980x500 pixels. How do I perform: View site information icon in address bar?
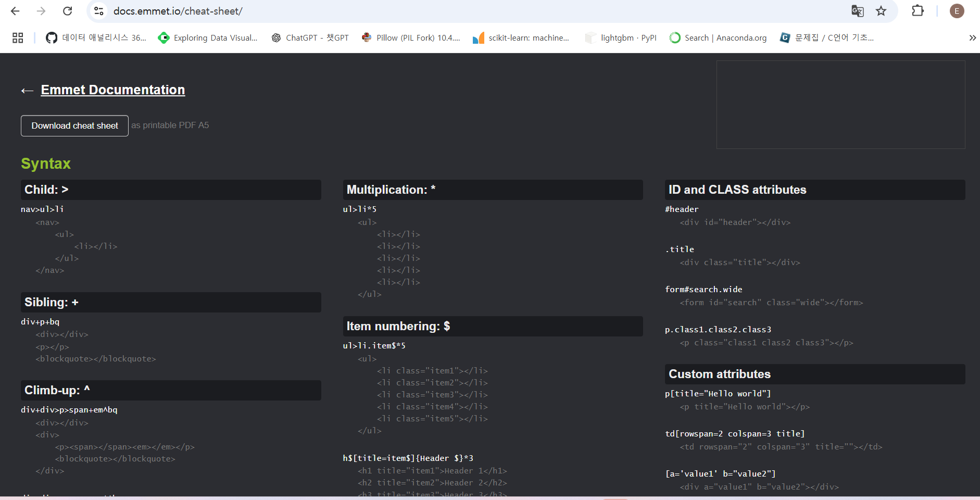(99, 11)
